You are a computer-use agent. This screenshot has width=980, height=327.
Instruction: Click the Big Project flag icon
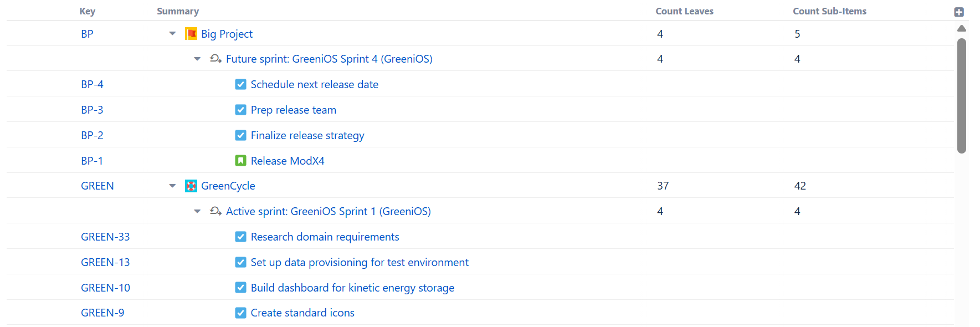pos(191,34)
